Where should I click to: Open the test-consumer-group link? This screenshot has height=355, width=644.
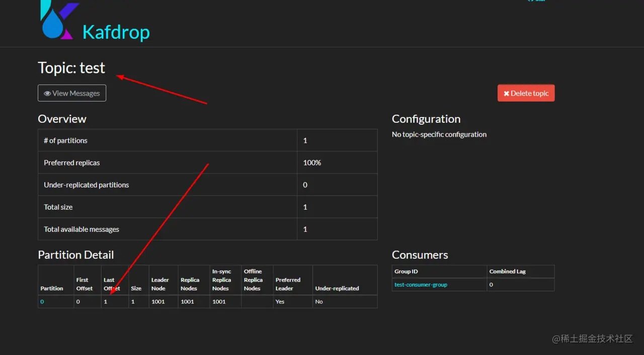click(421, 285)
